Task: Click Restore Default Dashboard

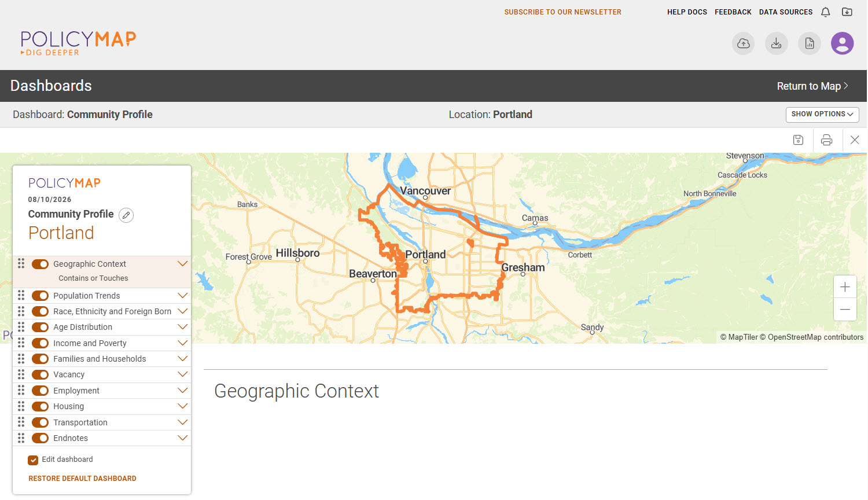Action: (83, 479)
